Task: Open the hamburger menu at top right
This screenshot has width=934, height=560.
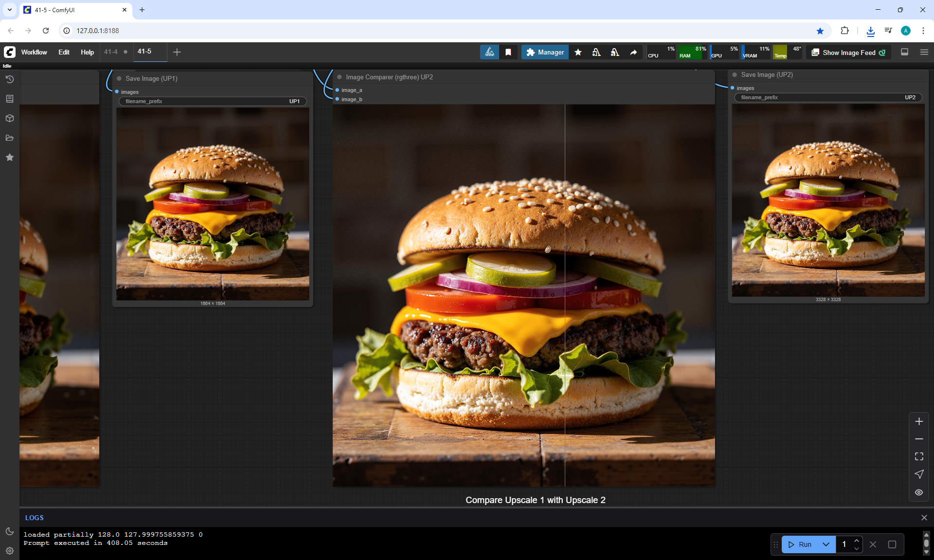Action: point(924,52)
